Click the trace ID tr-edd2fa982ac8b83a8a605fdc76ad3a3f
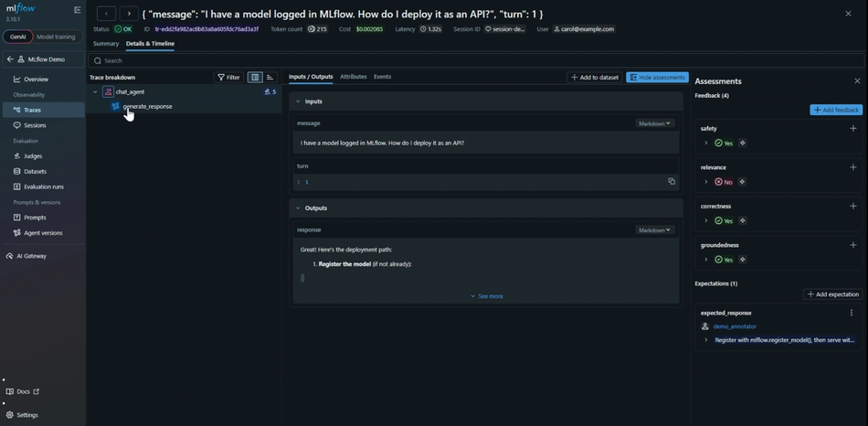 206,29
